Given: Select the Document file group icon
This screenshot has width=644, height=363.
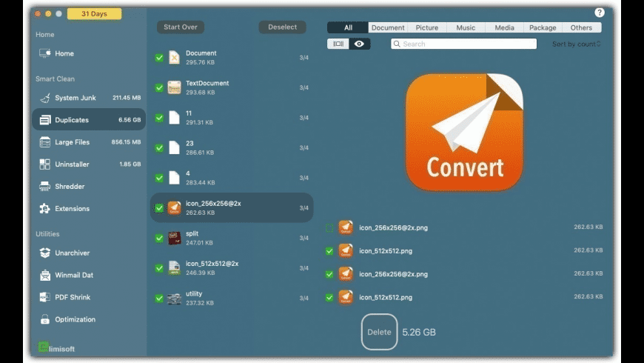Looking at the screenshot, I should [x=174, y=58].
